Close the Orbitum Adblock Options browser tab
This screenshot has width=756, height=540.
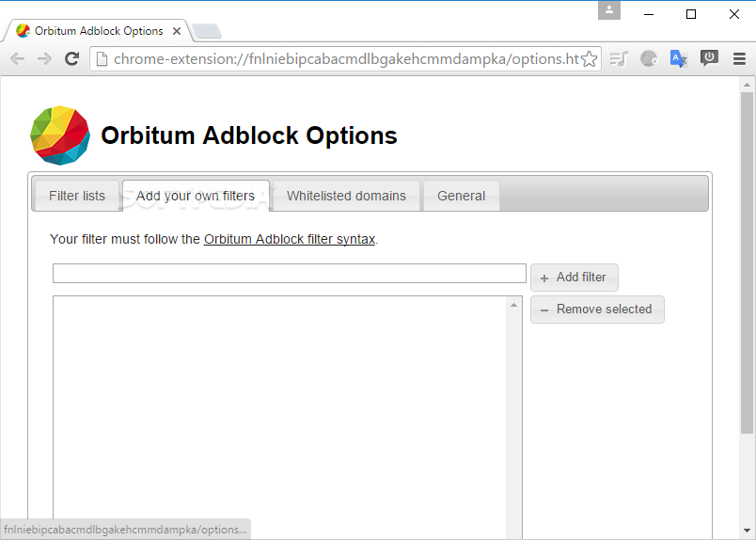point(177,31)
